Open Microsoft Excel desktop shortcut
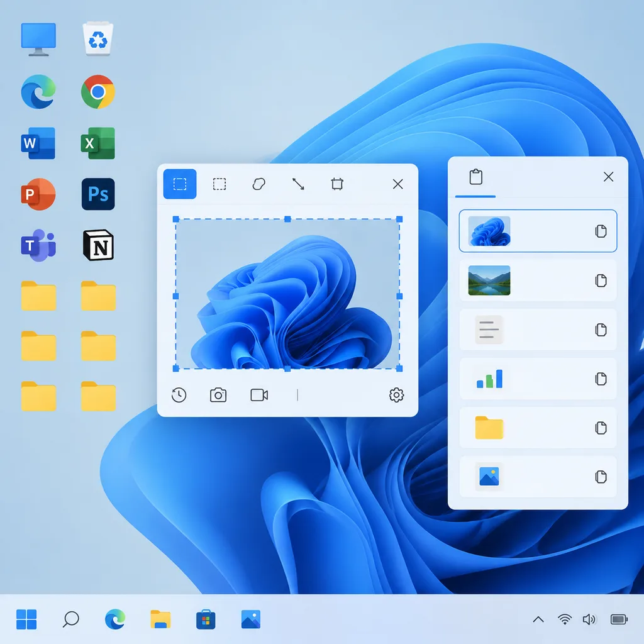 [x=97, y=143]
